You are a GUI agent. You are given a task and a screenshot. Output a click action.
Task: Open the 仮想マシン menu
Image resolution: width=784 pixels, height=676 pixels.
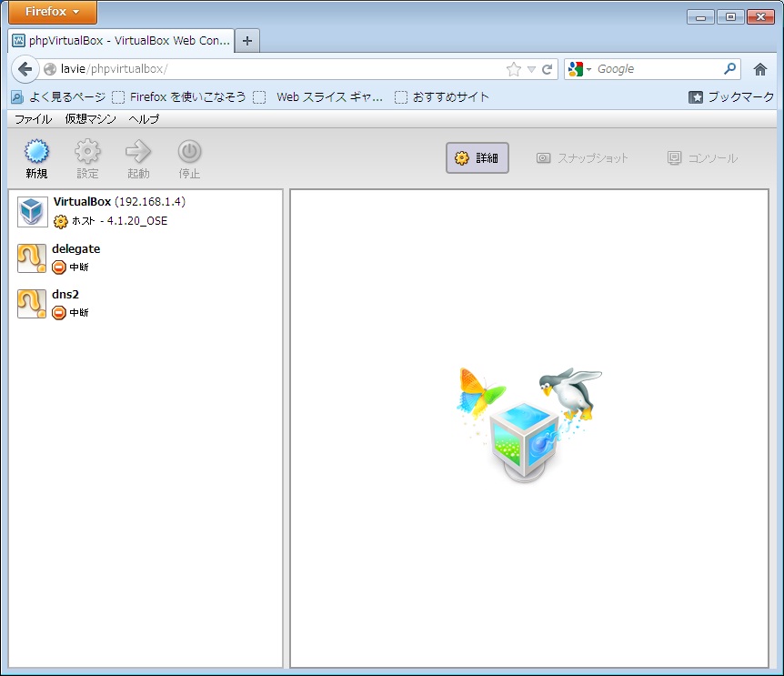click(91, 119)
